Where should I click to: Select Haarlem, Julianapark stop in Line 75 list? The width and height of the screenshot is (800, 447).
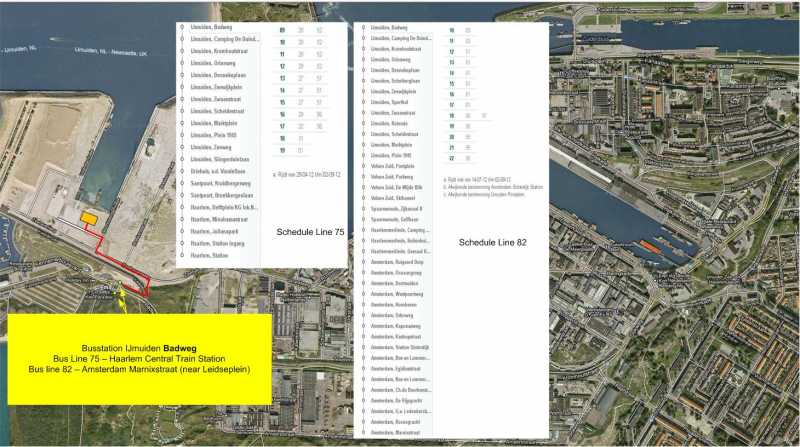(214, 231)
